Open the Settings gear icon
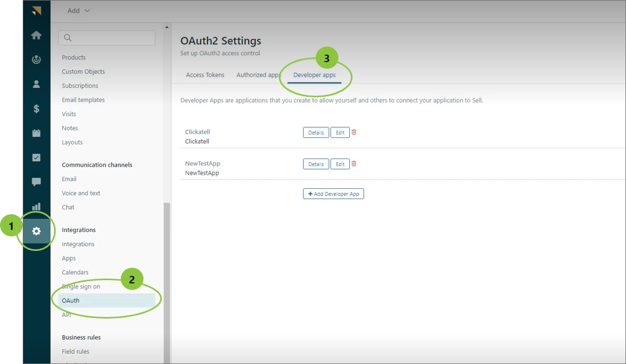This screenshot has height=364, width=626. (x=36, y=231)
